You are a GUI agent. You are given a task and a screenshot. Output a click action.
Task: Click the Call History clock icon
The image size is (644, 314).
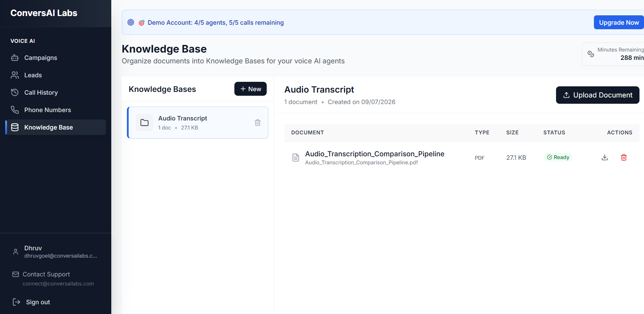pos(15,93)
